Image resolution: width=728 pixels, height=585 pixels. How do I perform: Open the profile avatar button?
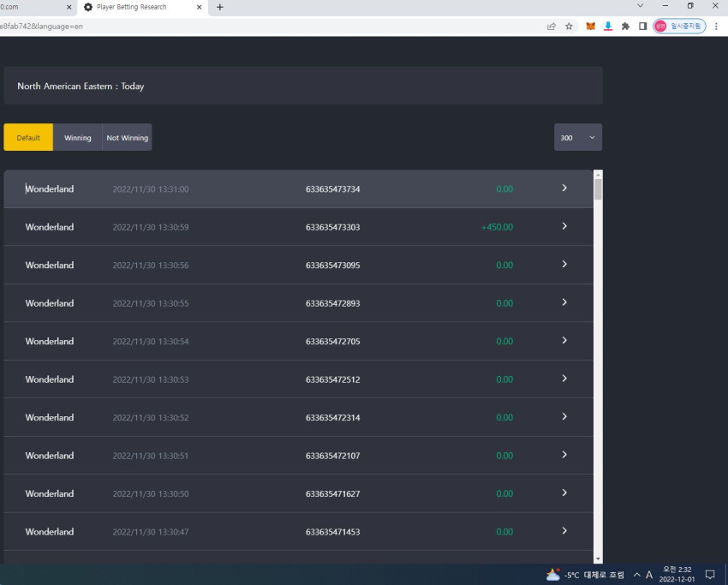[680, 27]
